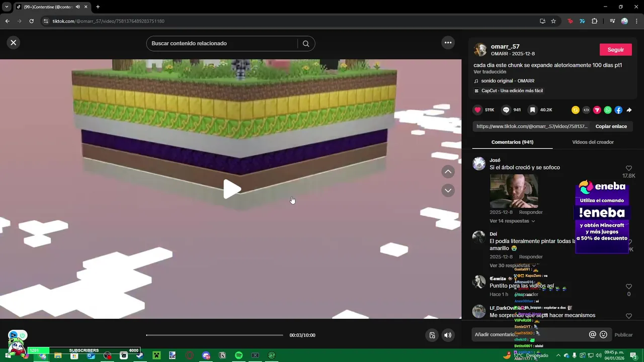Open 'sonido original - OMARR' sound link
644x362 pixels.
pos(508,81)
